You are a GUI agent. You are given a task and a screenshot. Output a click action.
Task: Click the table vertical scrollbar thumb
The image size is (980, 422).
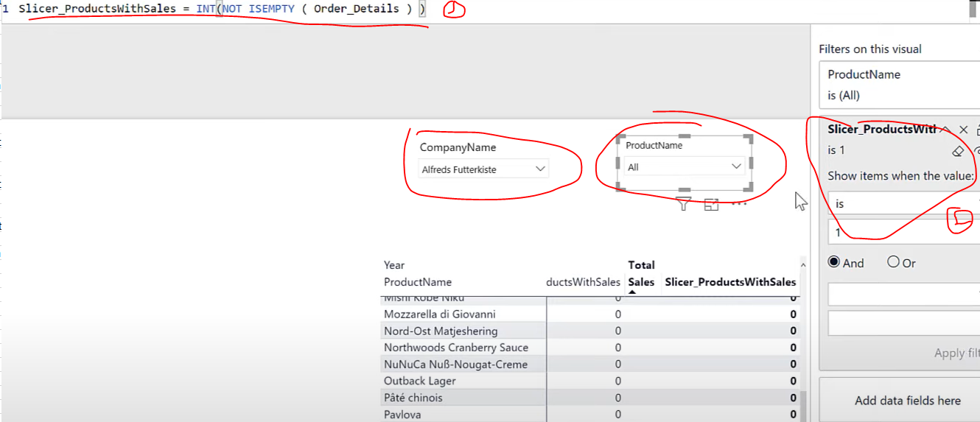pos(804,406)
